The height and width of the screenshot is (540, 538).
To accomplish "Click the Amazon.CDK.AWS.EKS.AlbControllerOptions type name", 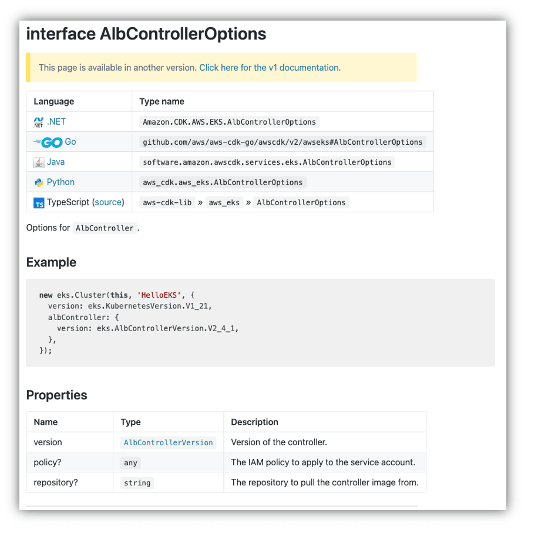I will click(229, 122).
